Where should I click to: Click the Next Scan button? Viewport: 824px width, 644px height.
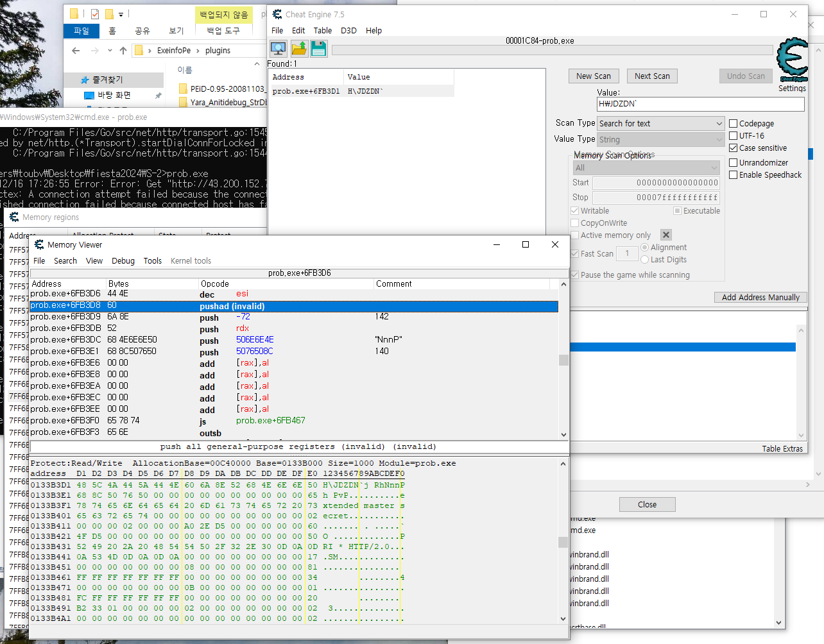pyautogui.click(x=652, y=76)
